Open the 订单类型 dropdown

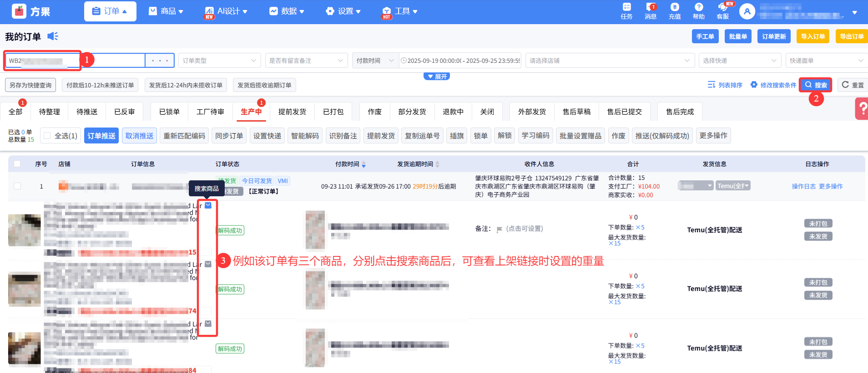coord(219,61)
